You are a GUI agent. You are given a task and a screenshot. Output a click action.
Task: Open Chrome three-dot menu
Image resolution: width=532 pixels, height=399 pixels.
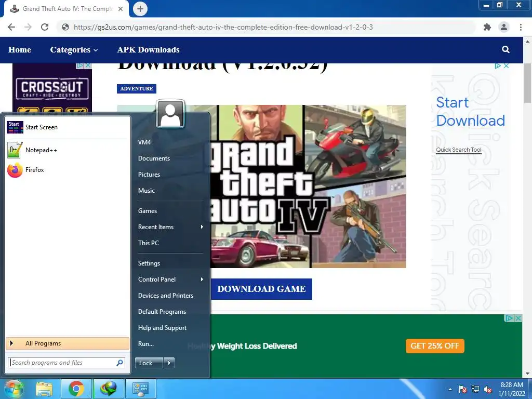(x=521, y=27)
